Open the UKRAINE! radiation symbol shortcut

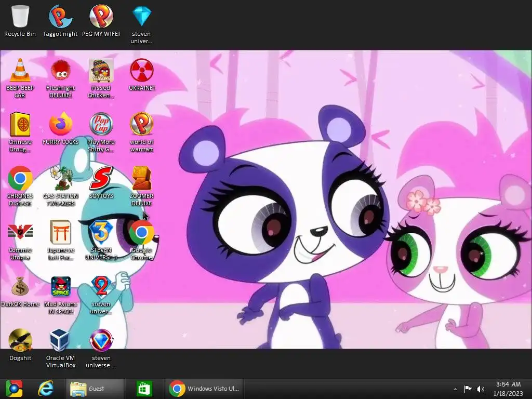pyautogui.click(x=141, y=75)
